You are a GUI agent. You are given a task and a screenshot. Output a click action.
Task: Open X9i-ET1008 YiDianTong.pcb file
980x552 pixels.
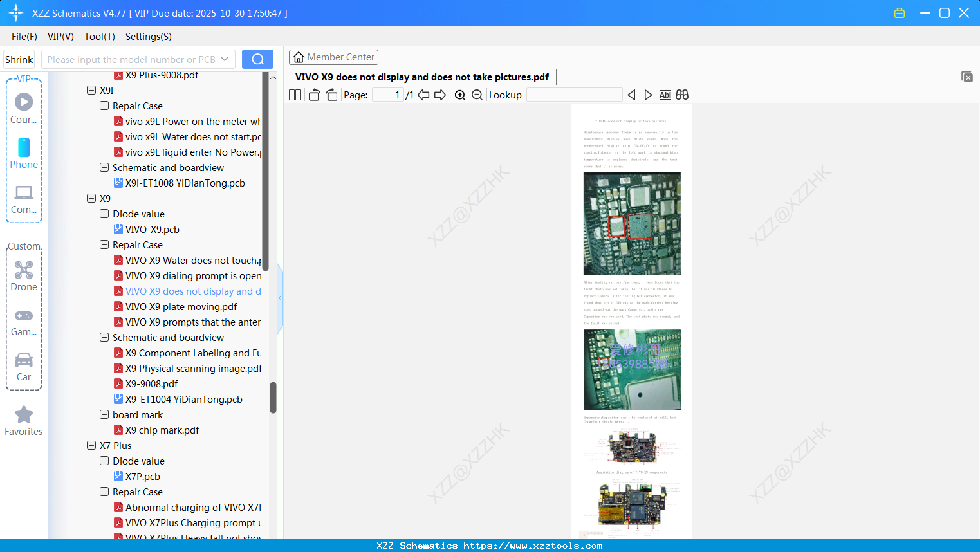coord(179,183)
